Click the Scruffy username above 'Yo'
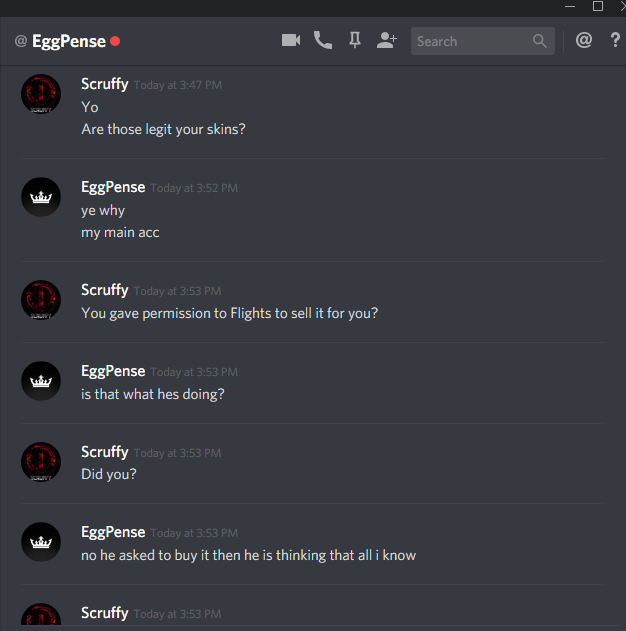 tap(105, 84)
